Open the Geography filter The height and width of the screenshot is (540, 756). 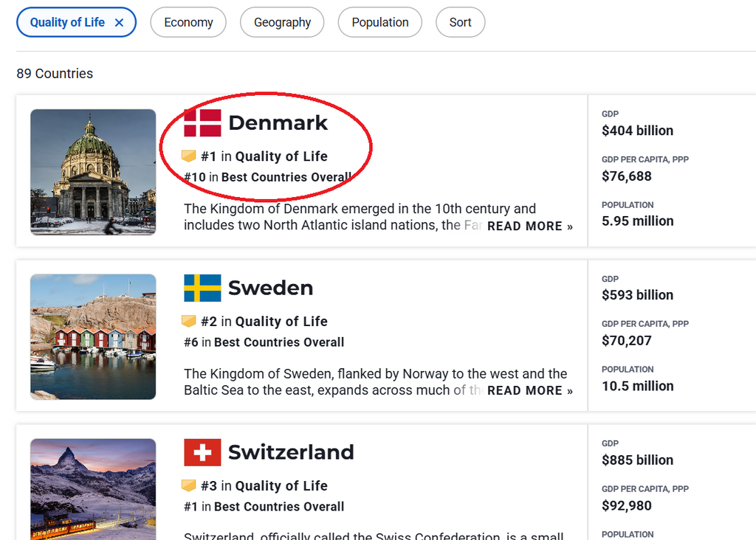click(x=282, y=23)
